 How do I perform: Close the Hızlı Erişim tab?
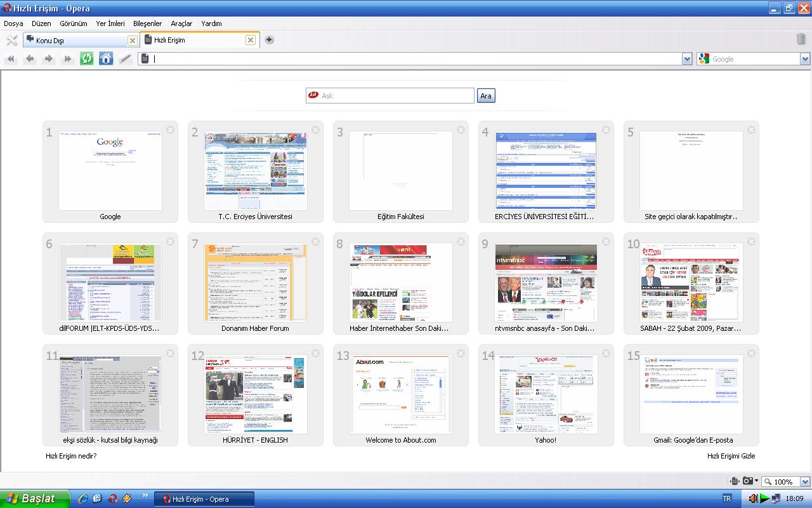251,40
